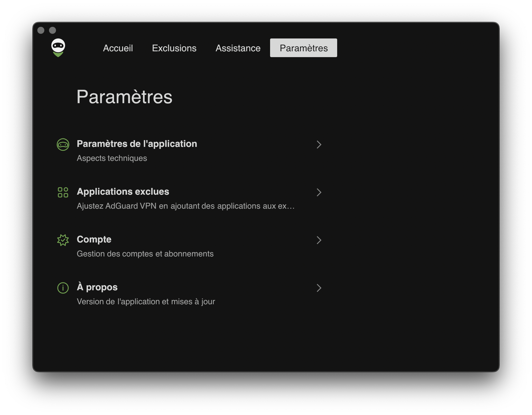Click the four-squares icon for excluded apps
Image resolution: width=532 pixels, height=415 pixels.
[x=63, y=192]
